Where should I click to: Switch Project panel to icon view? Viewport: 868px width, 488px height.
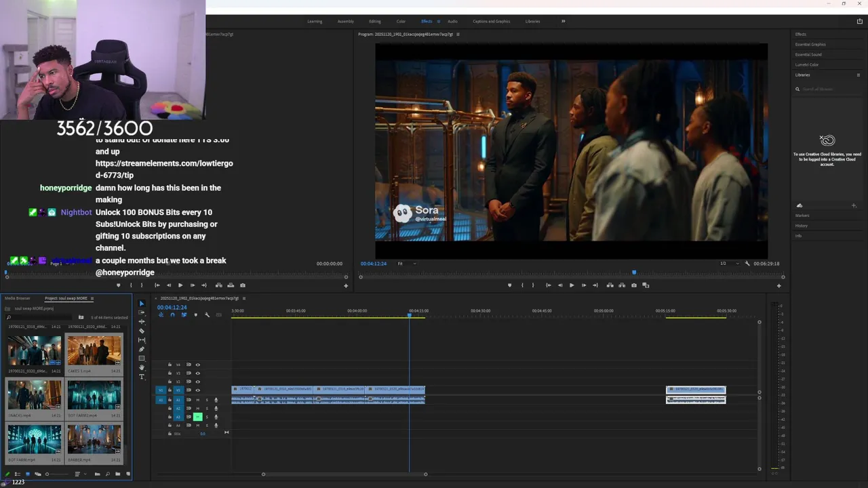(x=28, y=474)
